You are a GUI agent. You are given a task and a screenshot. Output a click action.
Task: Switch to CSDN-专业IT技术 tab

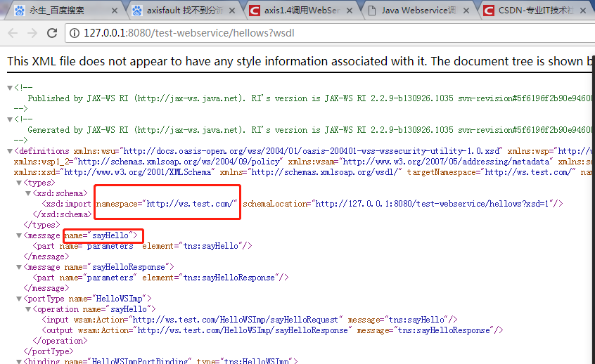tap(536, 11)
